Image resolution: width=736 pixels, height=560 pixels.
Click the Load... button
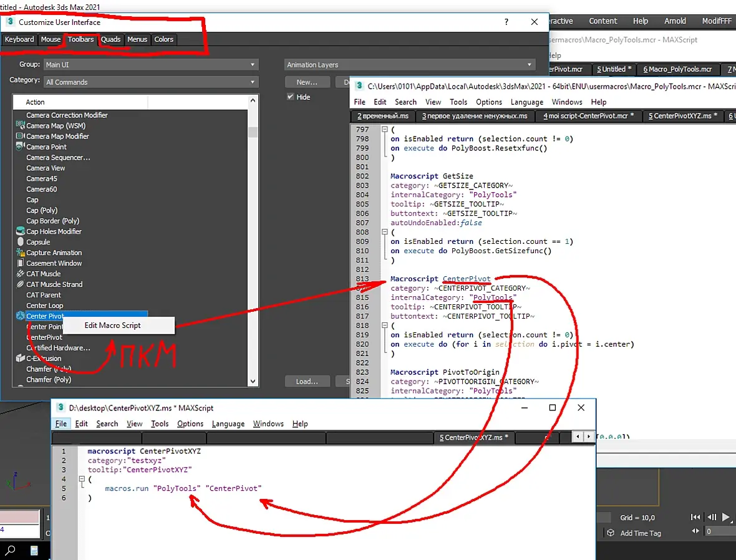click(307, 381)
